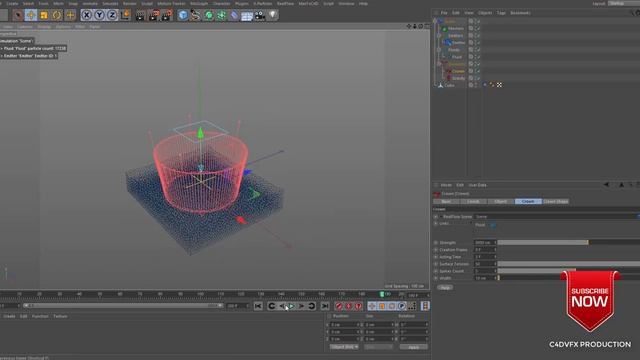Toggle parameter keyframe channel icon
The width and height of the screenshot is (640, 360).
pos(402,306)
